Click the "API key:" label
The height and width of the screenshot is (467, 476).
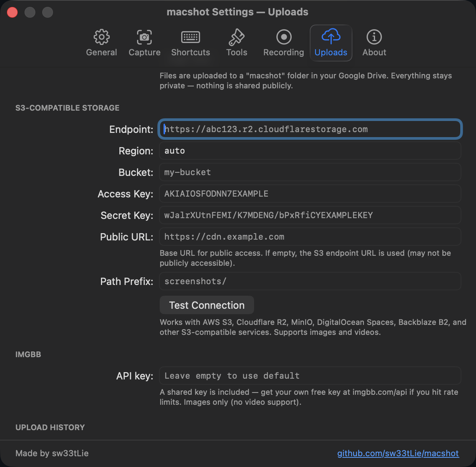pyautogui.click(x=135, y=376)
